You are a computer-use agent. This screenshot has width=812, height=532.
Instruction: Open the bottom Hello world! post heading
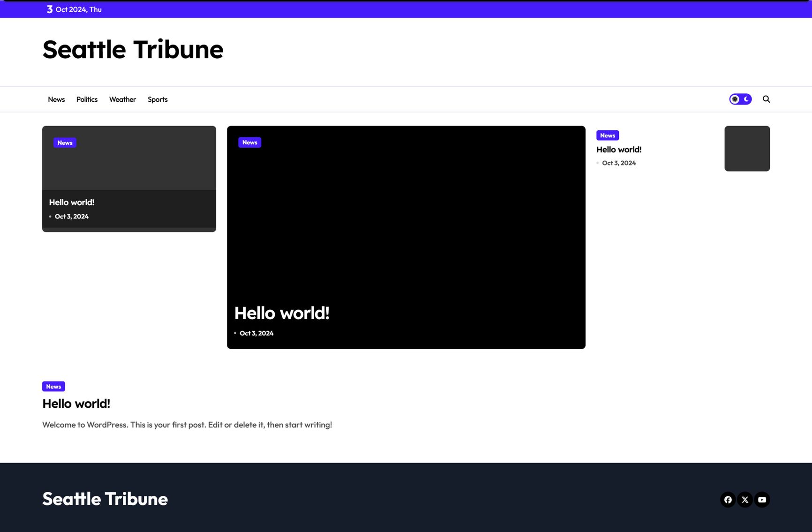pos(76,404)
